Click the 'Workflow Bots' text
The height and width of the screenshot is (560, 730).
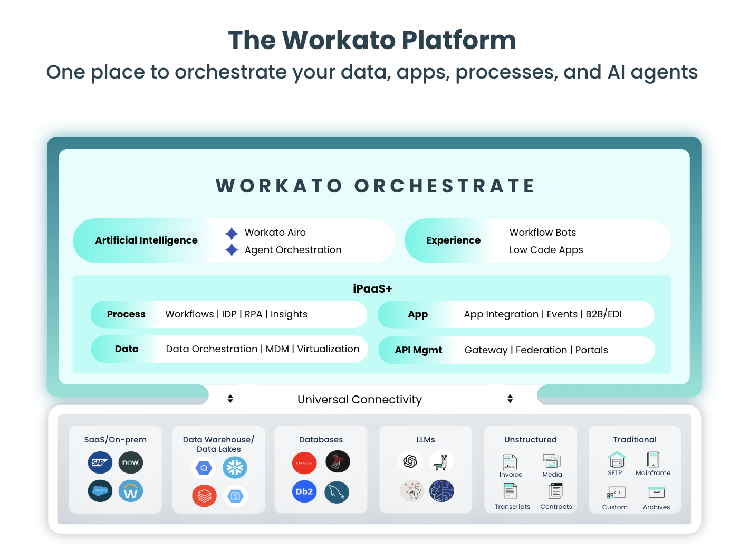(543, 233)
